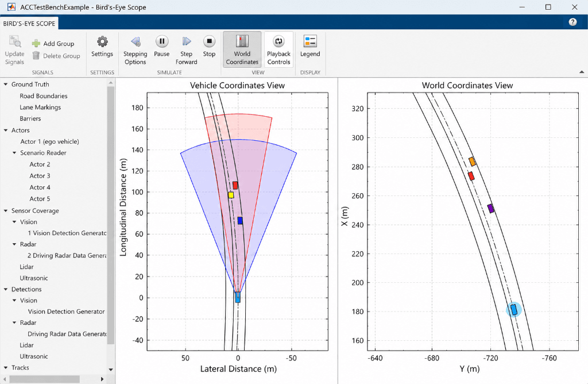Click the yellow vehicle in Vehicle Coordinates View

click(x=231, y=195)
